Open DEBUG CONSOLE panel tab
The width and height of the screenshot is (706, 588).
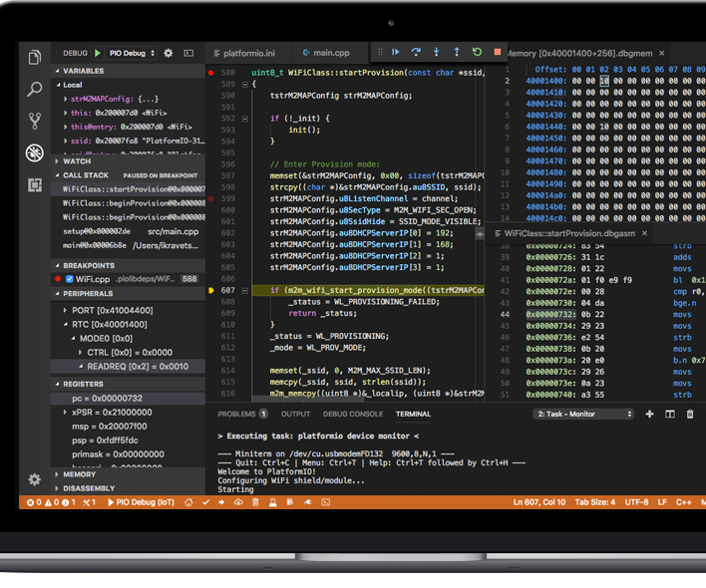[x=353, y=414]
